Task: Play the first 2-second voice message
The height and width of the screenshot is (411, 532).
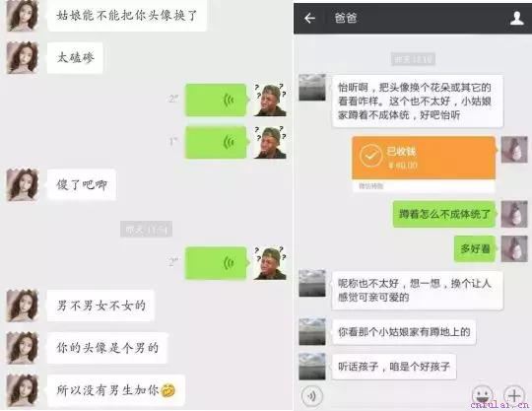Action: [217, 100]
